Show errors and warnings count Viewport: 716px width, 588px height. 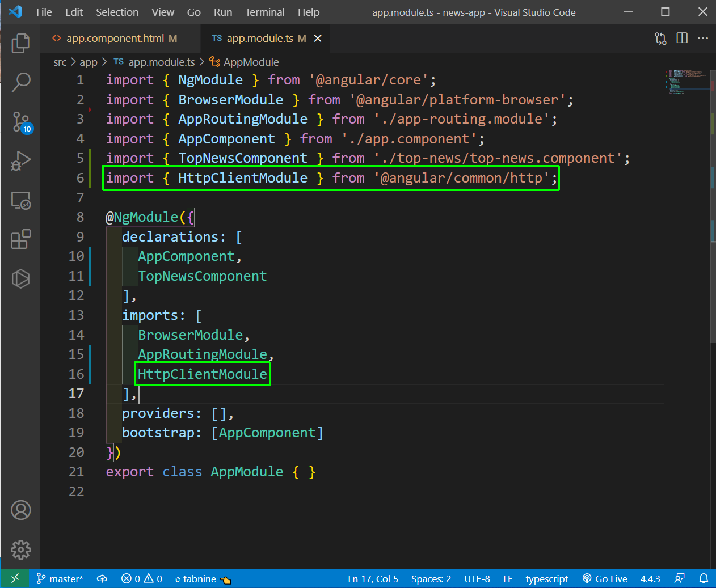[142, 579]
